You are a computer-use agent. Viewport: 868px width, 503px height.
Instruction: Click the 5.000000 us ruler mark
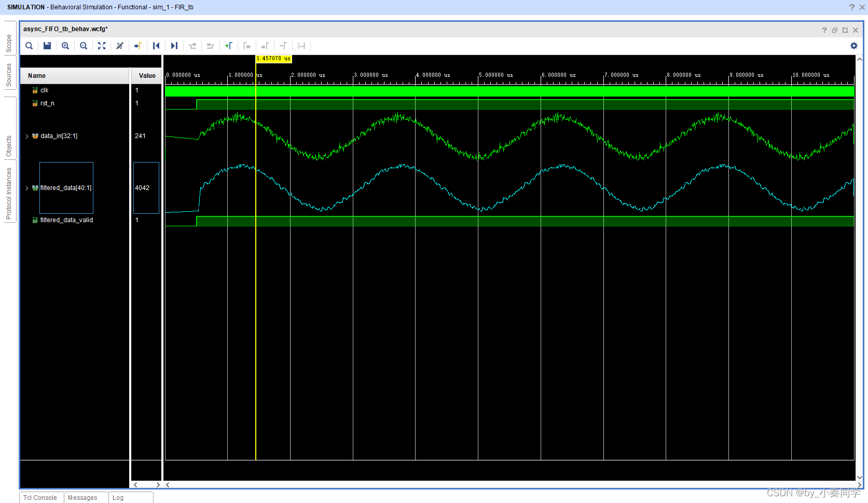click(496, 75)
